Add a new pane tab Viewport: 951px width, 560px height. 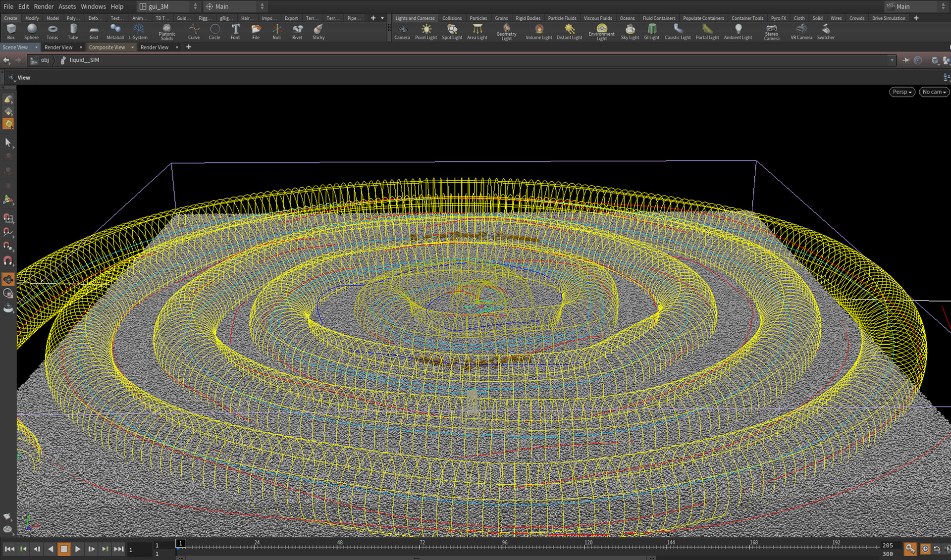(x=189, y=47)
